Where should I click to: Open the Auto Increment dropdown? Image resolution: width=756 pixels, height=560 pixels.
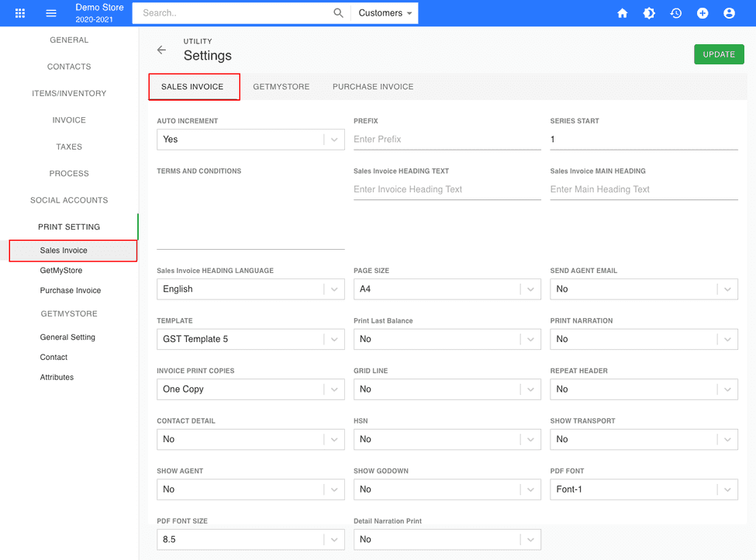tap(250, 140)
